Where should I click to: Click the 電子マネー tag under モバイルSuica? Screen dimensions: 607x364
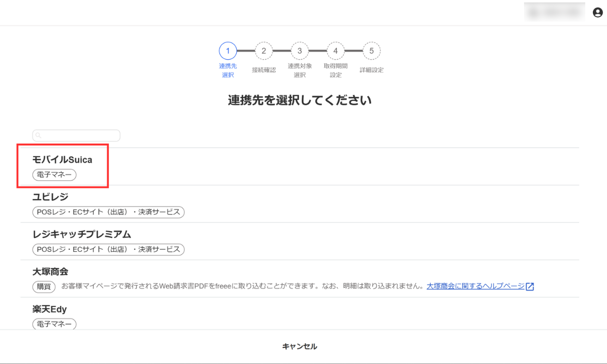click(54, 175)
